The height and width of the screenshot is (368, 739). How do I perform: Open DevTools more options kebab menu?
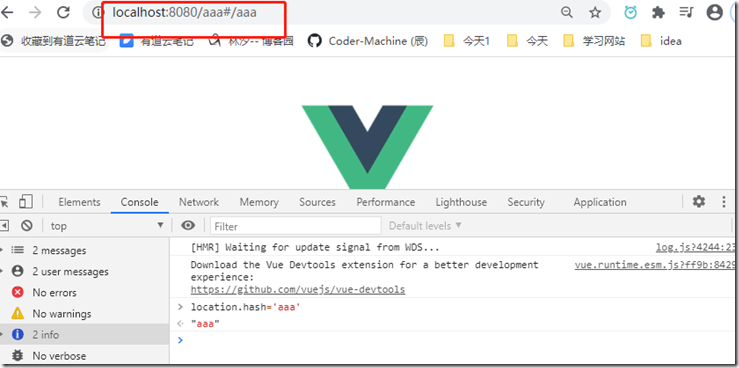(724, 202)
